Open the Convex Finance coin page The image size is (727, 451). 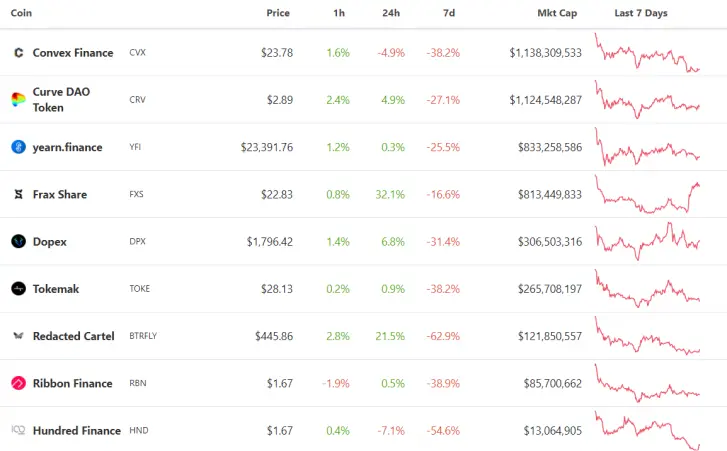(x=73, y=53)
